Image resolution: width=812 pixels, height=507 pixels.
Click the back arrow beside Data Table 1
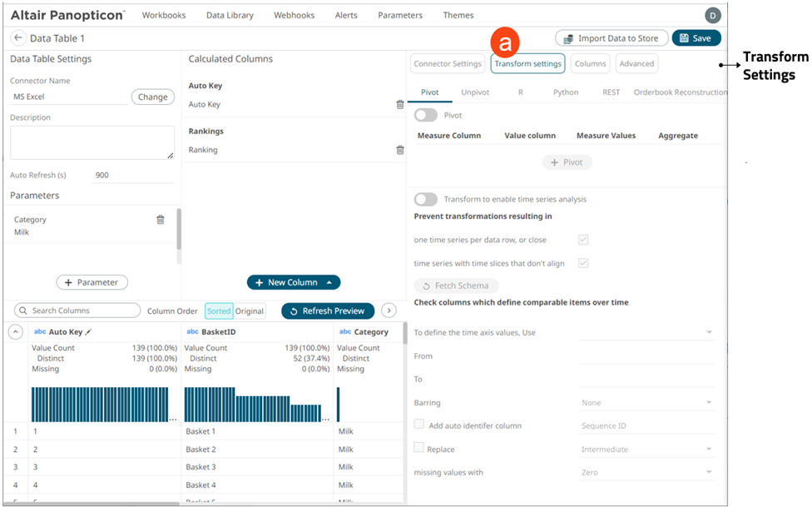click(18, 38)
